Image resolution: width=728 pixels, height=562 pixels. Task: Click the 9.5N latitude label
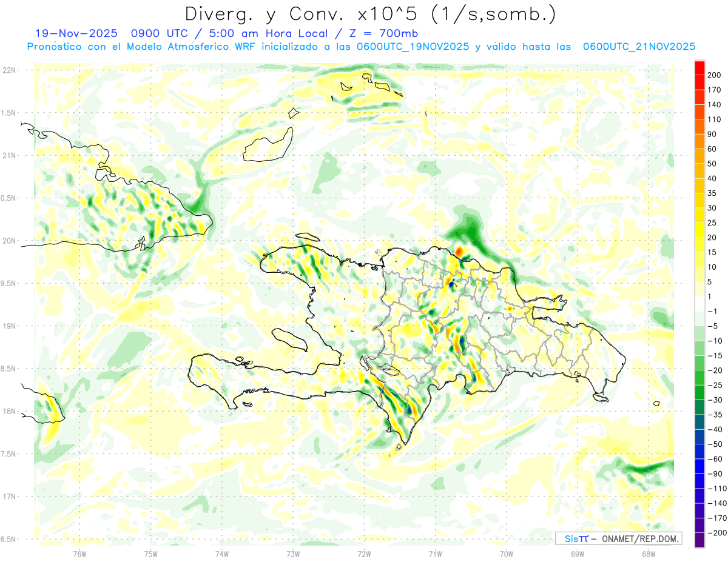(x=9, y=284)
